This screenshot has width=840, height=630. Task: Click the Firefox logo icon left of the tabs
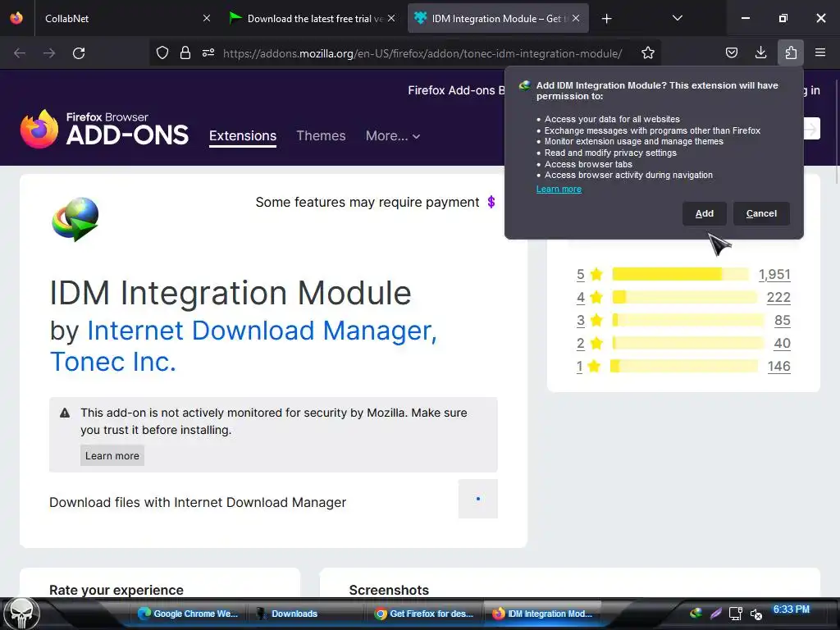tap(16, 18)
